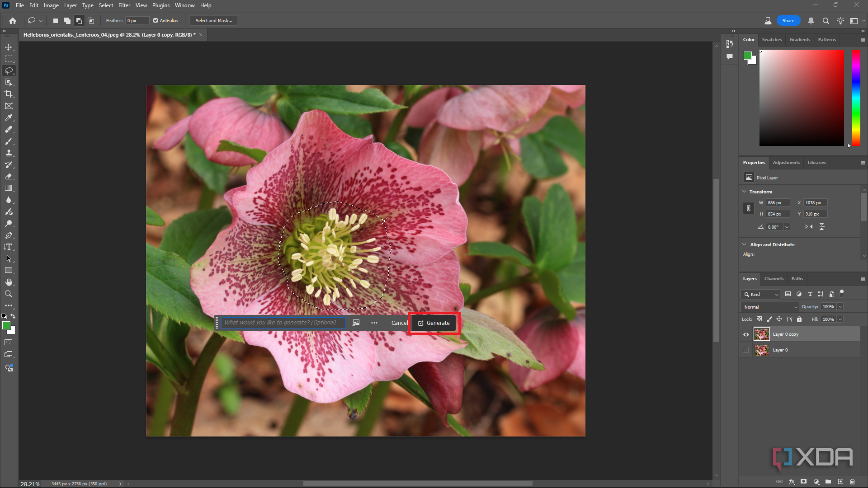This screenshot has height=488, width=868.
Task: Hide Layer 0 copy visibility eye
Action: [746, 334]
